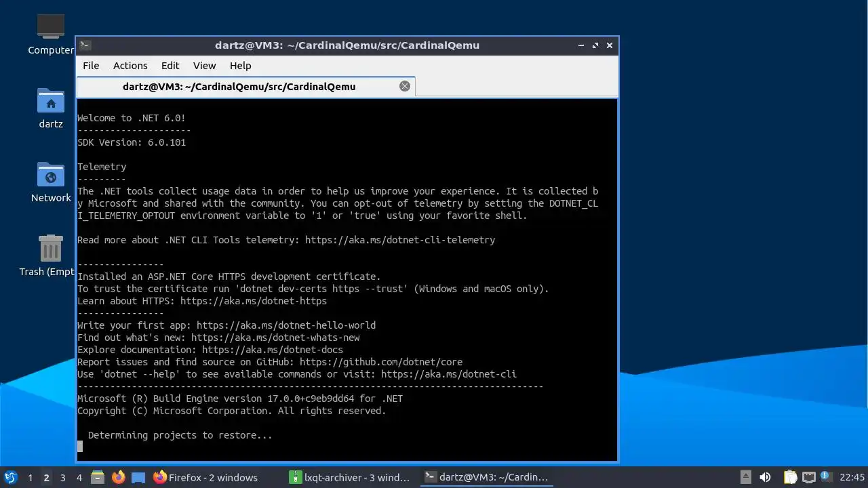The image size is (868, 488).
Task: Click the 'SDK Version: 6.0.101' line
Action: pos(132,142)
